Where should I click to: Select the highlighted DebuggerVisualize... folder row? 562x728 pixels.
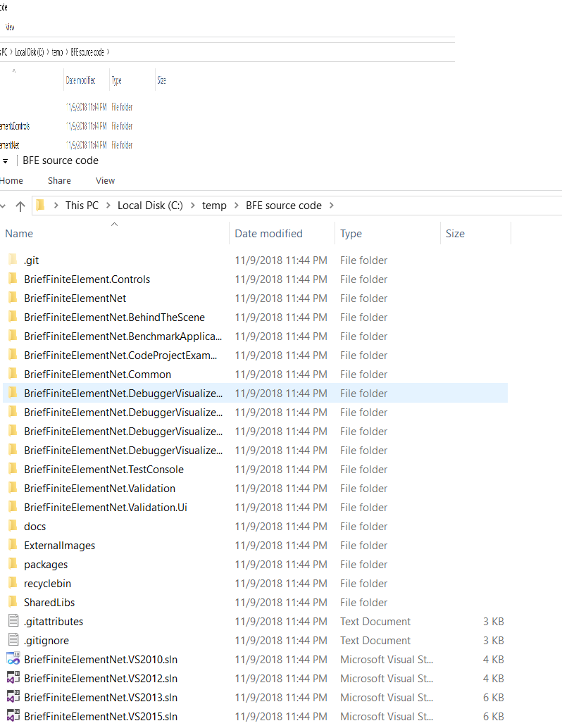pos(256,394)
